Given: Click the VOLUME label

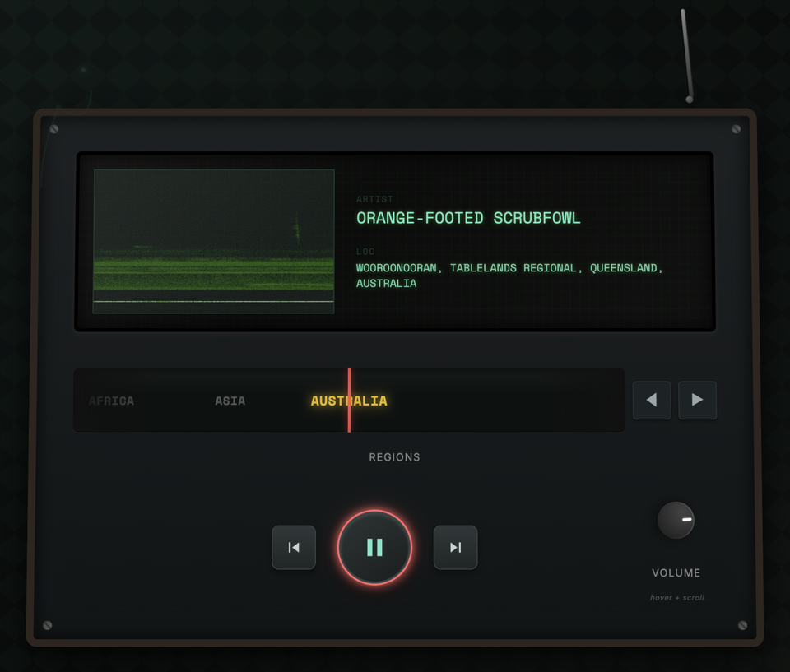Looking at the screenshot, I should click(676, 573).
